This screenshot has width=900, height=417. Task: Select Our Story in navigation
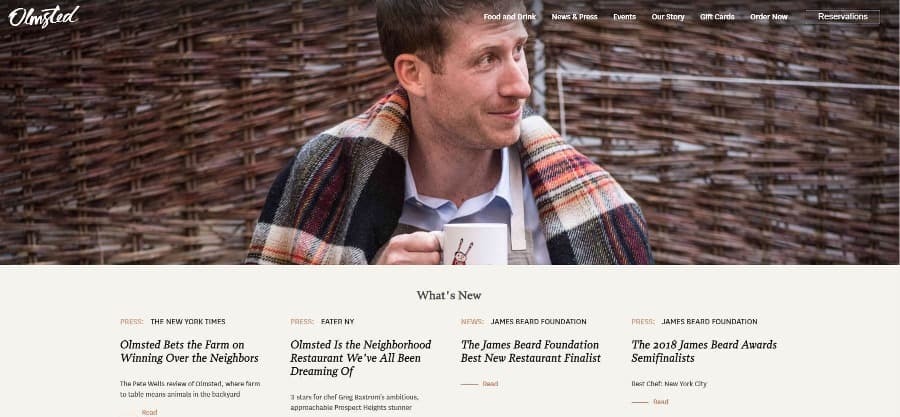(x=668, y=17)
